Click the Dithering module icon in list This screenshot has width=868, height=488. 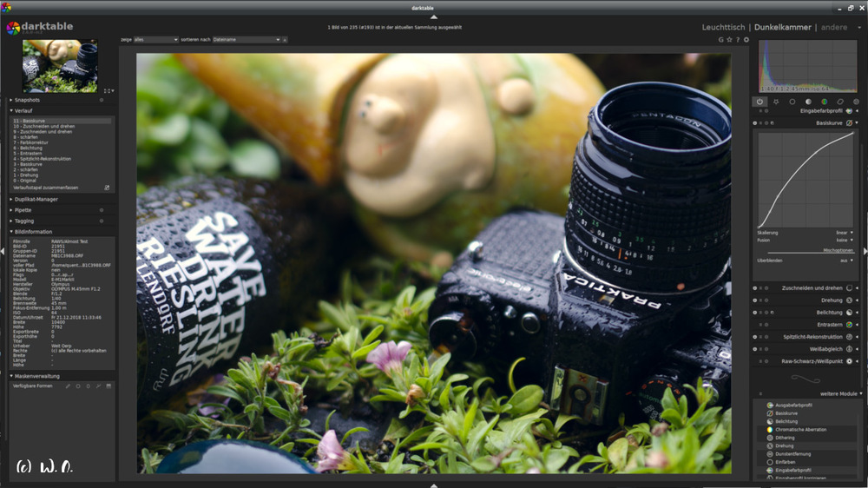click(769, 438)
